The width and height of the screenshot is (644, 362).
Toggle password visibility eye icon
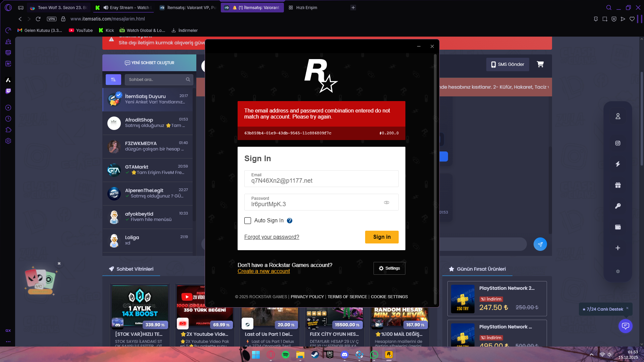(x=387, y=202)
